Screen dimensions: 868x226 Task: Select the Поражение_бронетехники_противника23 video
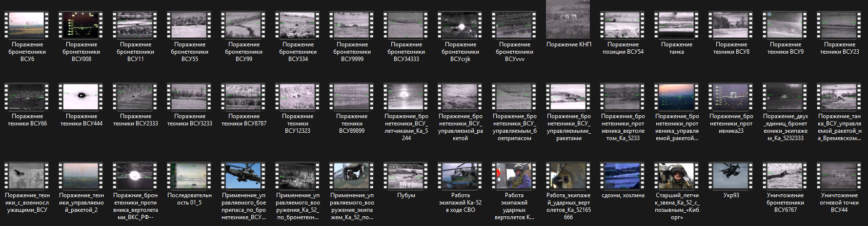(731, 97)
